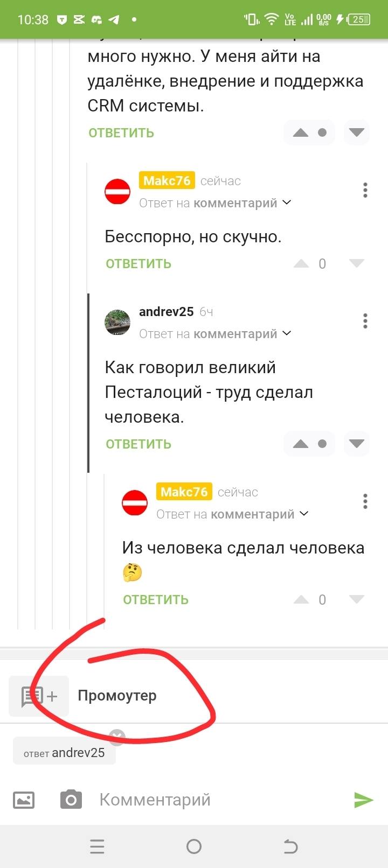Screen dimensions: 388x868
Task: Upvote the 'Бесспорно, но скучно' comment
Action: coord(301,263)
